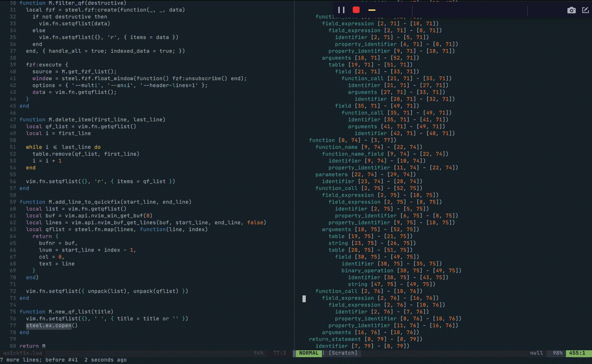Pause the screen recording
This screenshot has height=364, width=592.
(341, 10)
